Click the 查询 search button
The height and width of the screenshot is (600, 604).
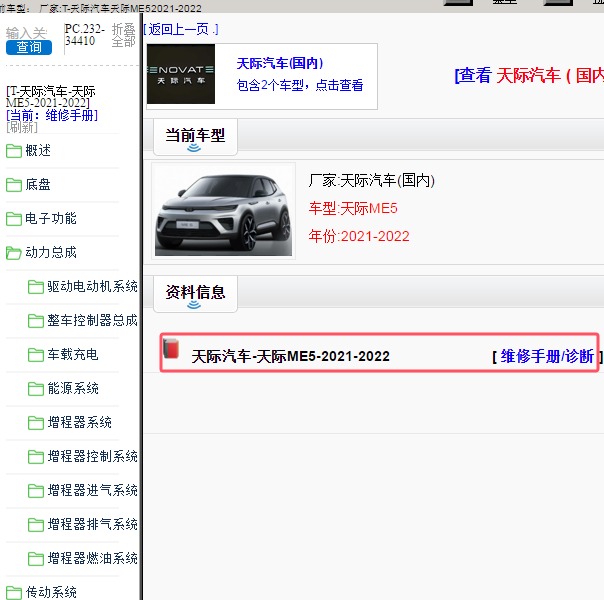(x=29, y=47)
